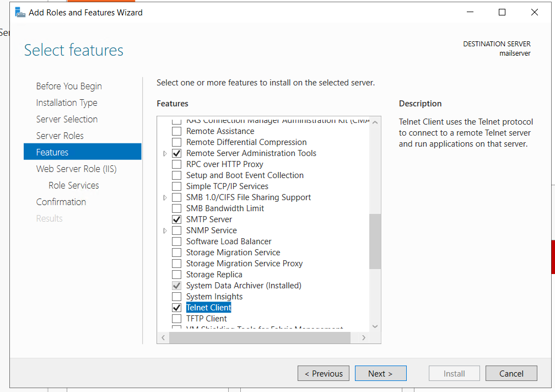
Task: Click the Previous button
Action: (324, 374)
